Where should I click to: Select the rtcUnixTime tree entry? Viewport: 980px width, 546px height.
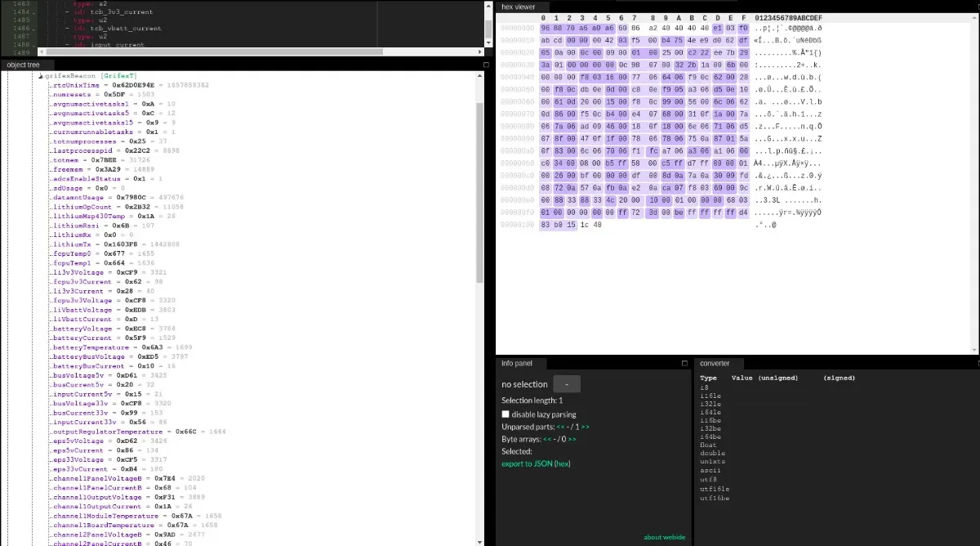[129, 85]
